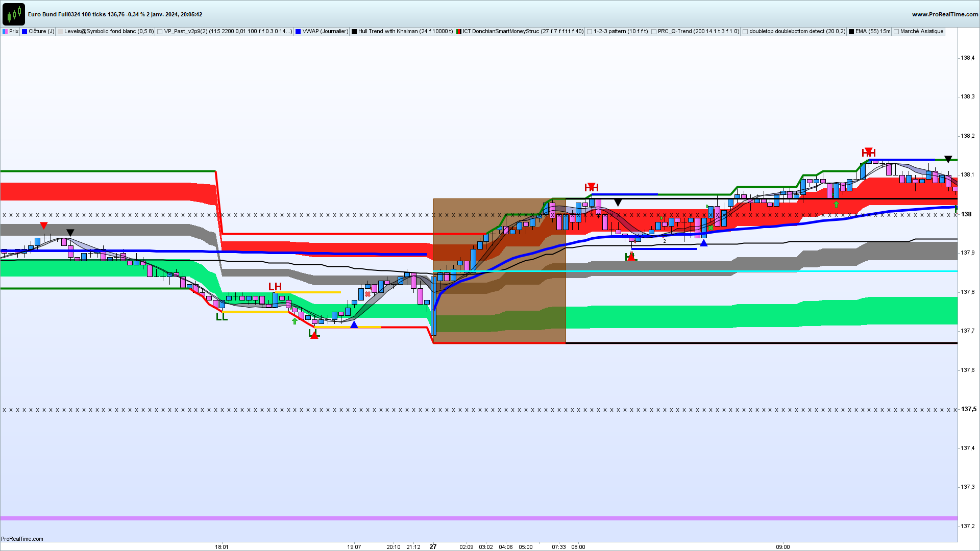Toggle the VP_Past_v2p9(2) indicator checkbox
The width and height of the screenshot is (980, 551).
pyautogui.click(x=160, y=32)
